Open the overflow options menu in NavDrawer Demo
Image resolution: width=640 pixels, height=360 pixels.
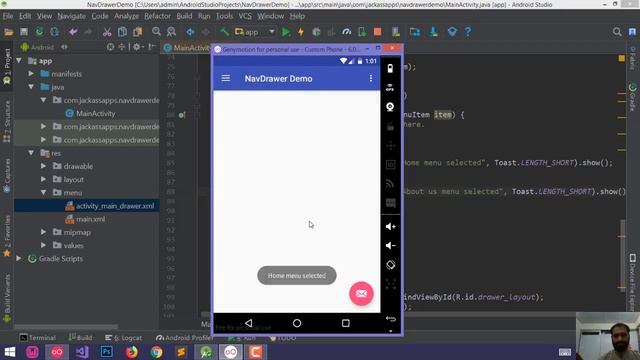tap(371, 78)
